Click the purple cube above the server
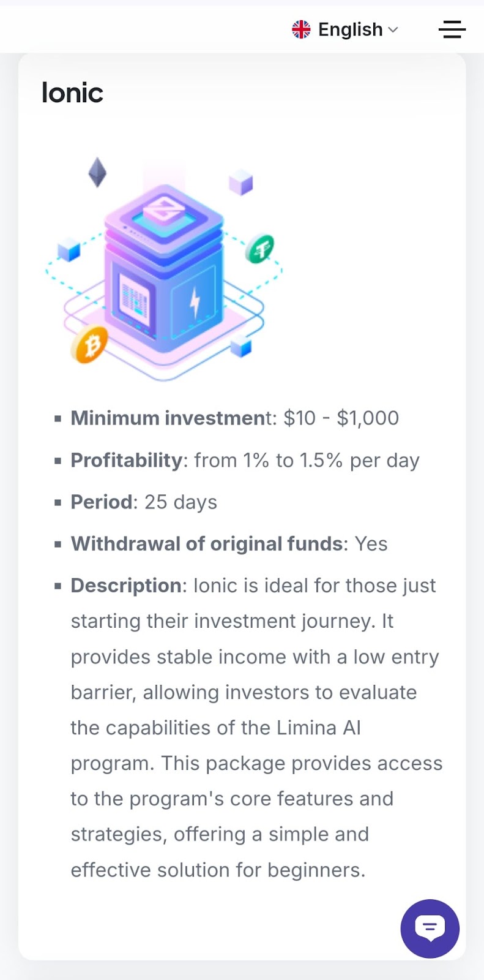The width and height of the screenshot is (484, 980). [x=240, y=183]
